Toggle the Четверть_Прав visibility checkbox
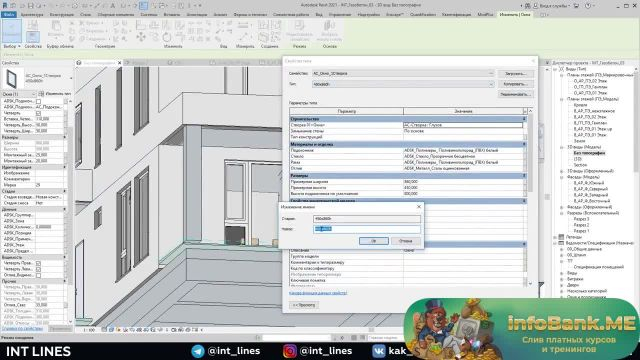 pos(38,263)
